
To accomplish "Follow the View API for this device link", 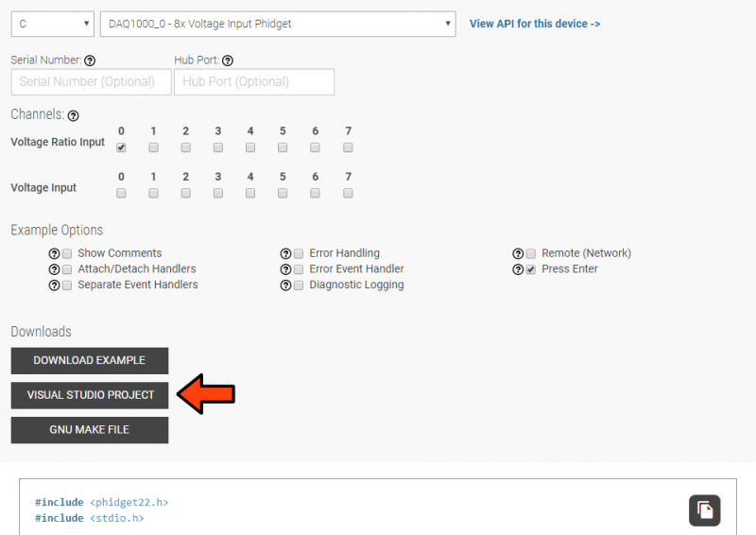I will [x=535, y=24].
